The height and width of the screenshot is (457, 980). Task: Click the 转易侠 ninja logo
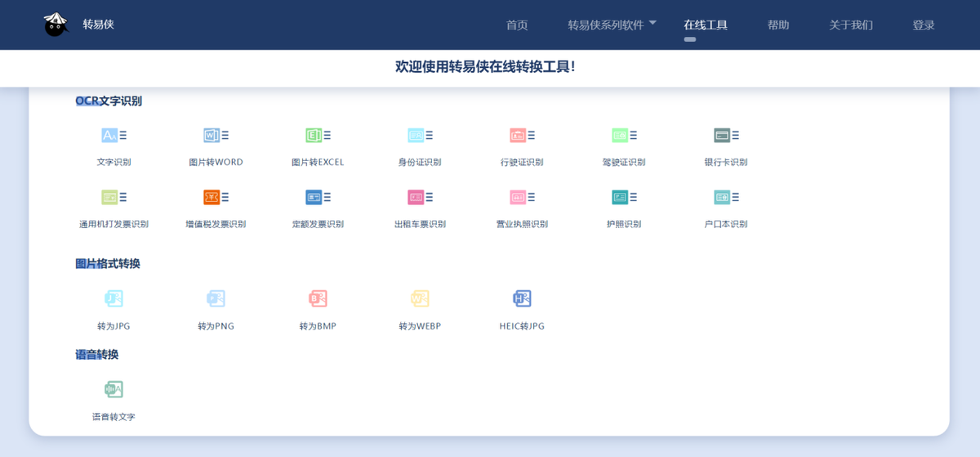click(56, 25)
